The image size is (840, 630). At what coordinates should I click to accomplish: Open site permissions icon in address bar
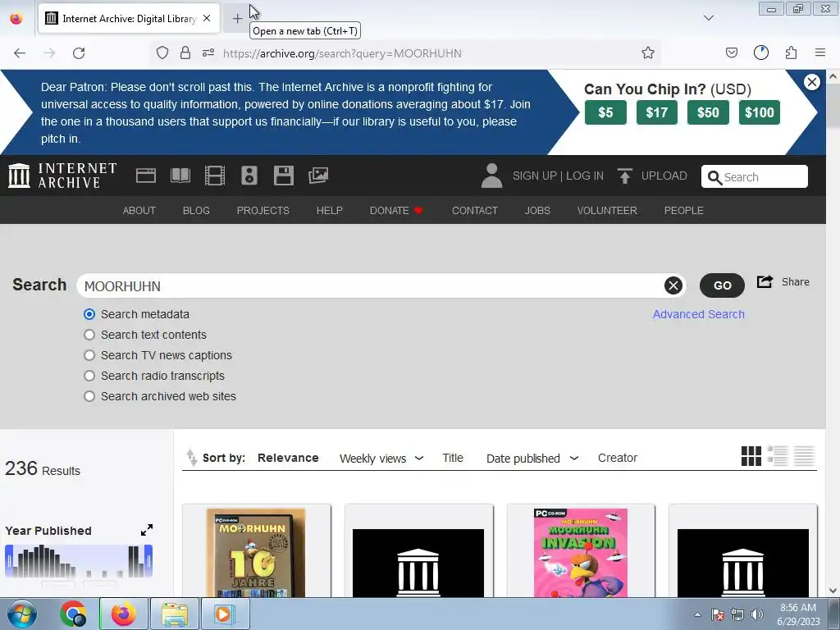208,53
